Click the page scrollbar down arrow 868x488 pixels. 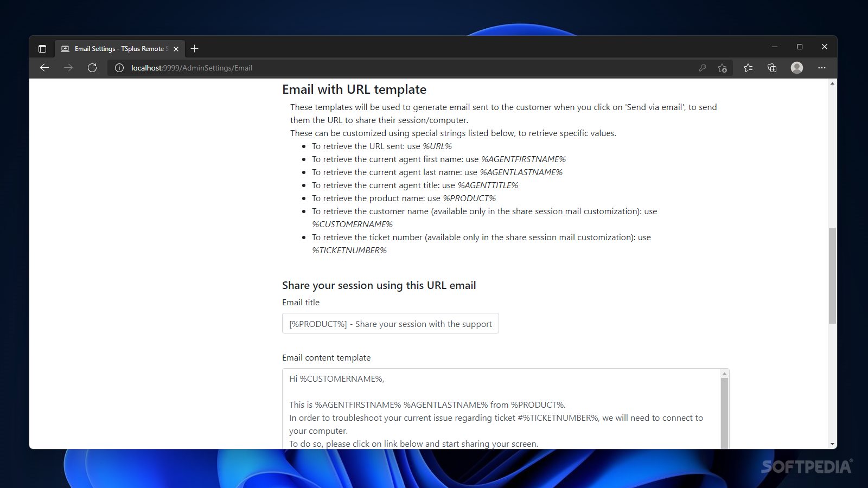pos(832,444)
